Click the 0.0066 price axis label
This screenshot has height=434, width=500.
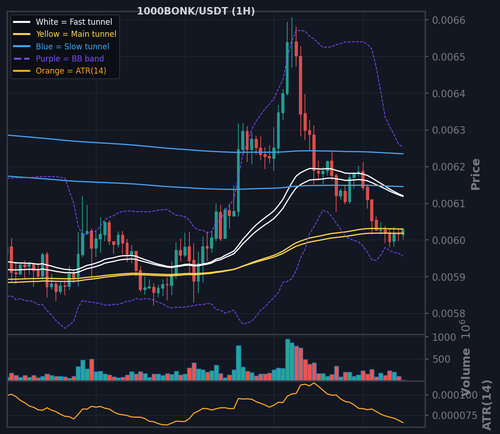449,20
